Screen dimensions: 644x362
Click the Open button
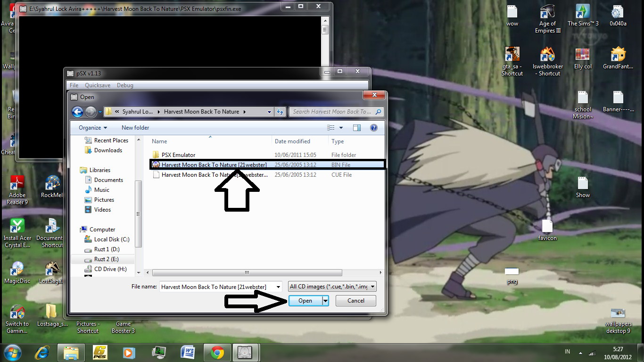(x=305, y=301)
